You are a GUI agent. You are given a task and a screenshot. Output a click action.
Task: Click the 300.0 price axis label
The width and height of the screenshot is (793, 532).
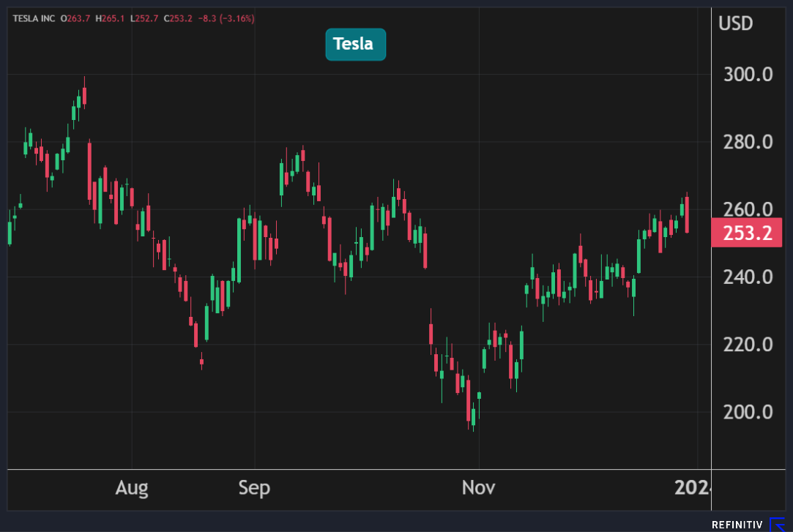click(748, 75)
